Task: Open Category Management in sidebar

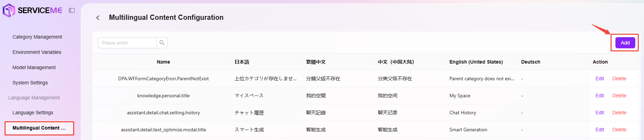Action: click(x=37, y=37)
